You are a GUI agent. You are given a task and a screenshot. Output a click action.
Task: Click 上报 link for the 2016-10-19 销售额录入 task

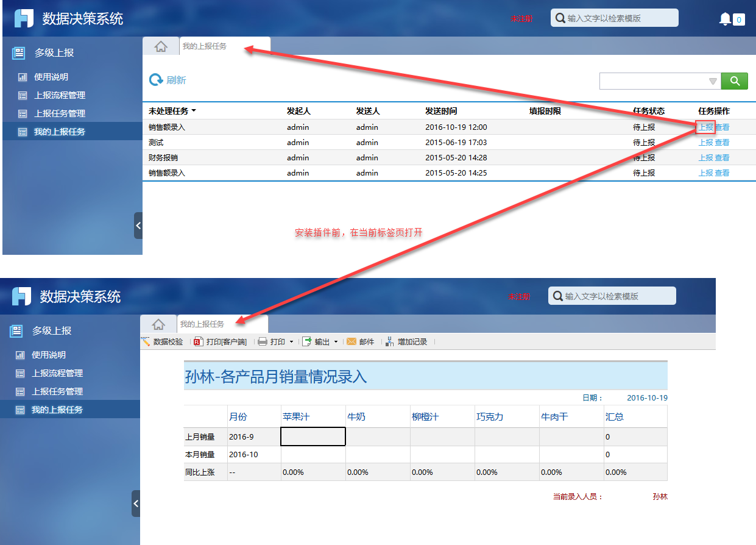pos(705,127)
